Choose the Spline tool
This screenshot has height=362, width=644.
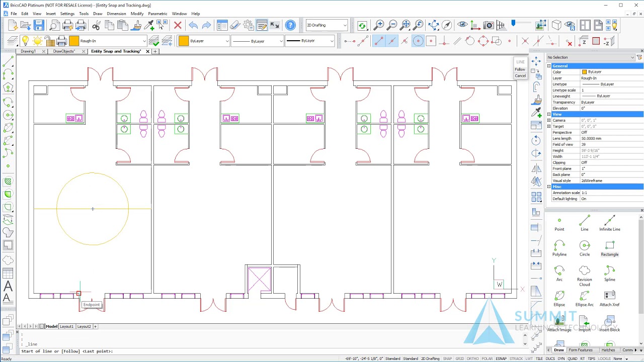610,273
